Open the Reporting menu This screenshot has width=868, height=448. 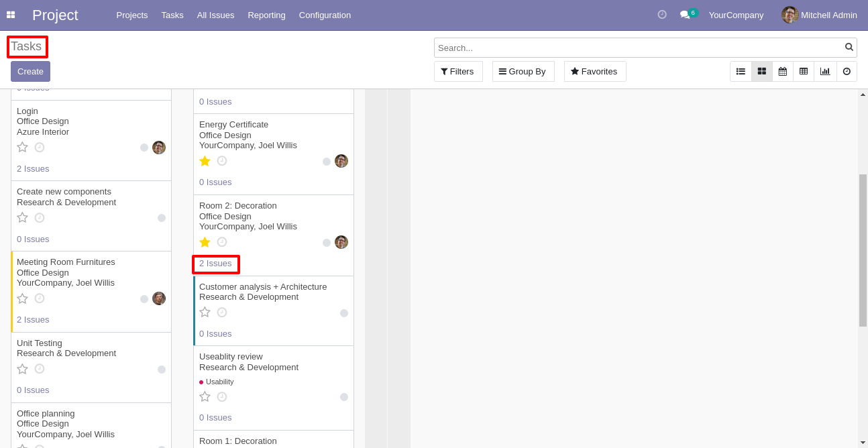pos(266,15)
